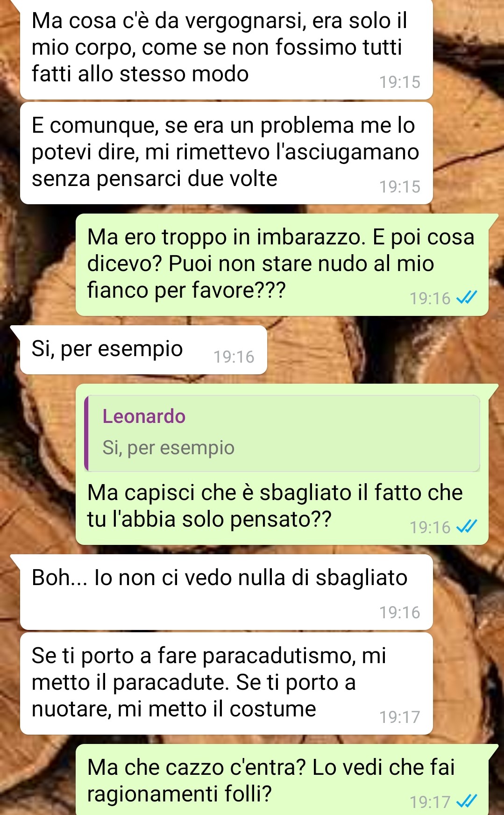Tap the quoted Leonardo reply preview
504x815 pixels.
282,433
